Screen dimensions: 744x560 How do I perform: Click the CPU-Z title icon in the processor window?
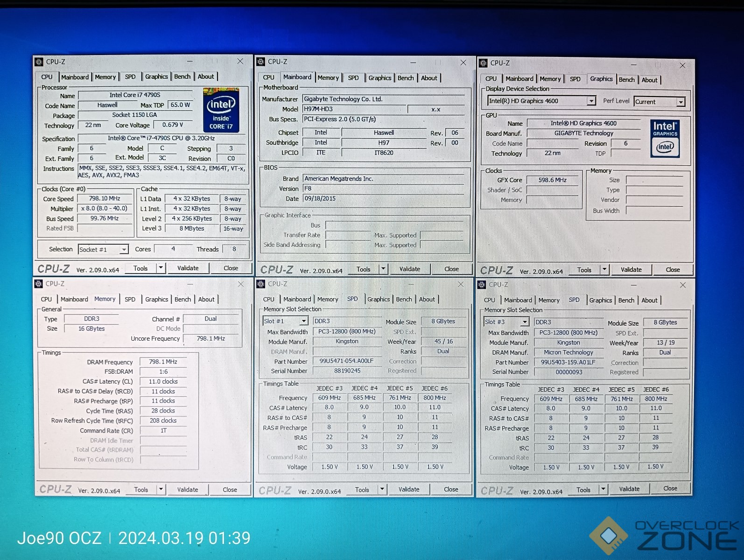point(39,62)
